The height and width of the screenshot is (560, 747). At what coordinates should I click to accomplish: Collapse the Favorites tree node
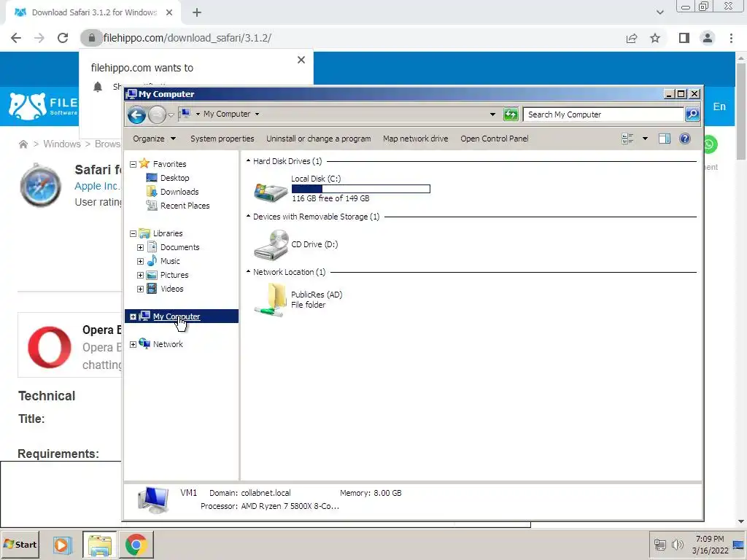point(133,164)
